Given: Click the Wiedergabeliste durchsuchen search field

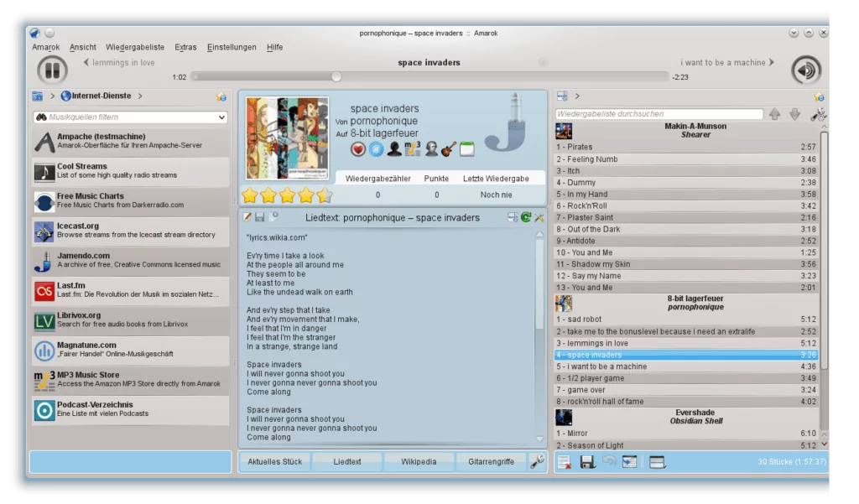Looking at the screenshot, I should tap(659, 114).
